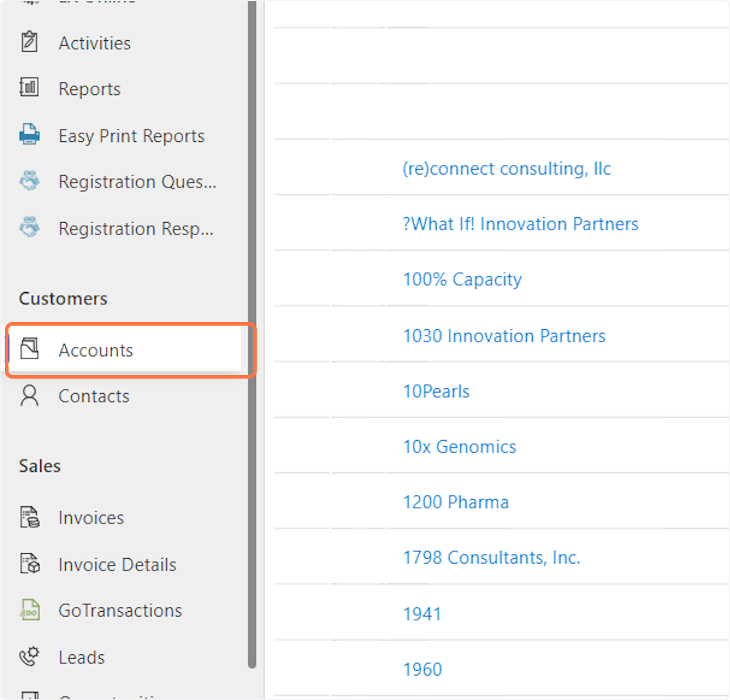Click the Reports chart icon

(29, 88)
